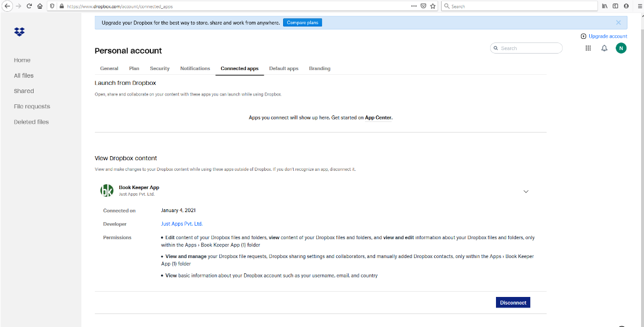644x327 pixels.
Task: Select the Connected apps tab
Action: (x=239, y=68)
